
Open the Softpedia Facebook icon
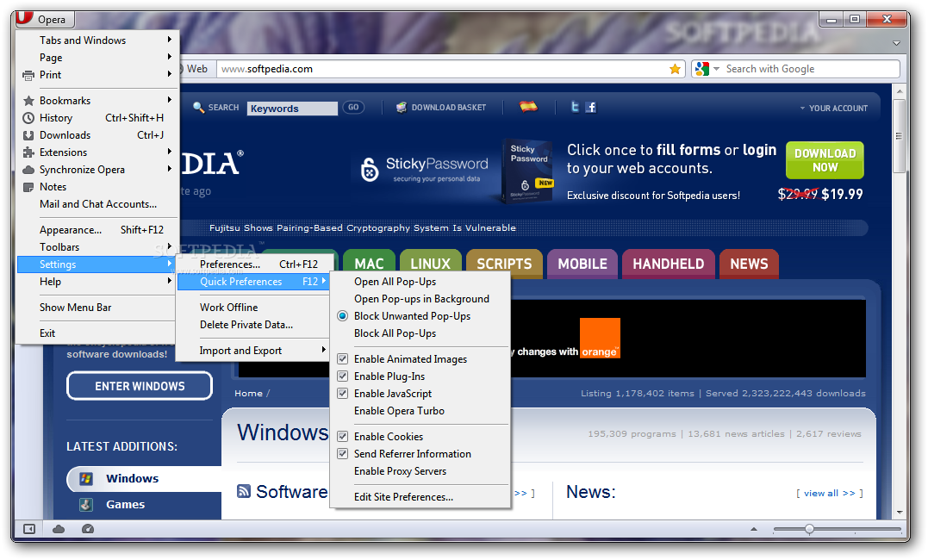click(x=590, y=107)
